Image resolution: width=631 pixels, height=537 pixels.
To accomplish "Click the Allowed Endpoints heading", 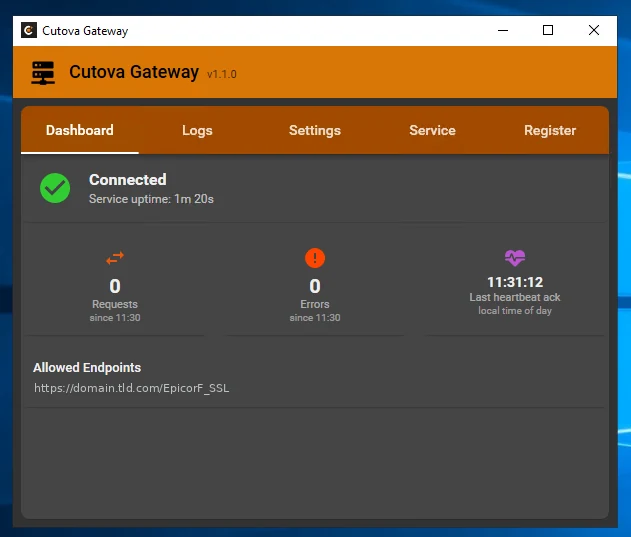I will point(87,368).
